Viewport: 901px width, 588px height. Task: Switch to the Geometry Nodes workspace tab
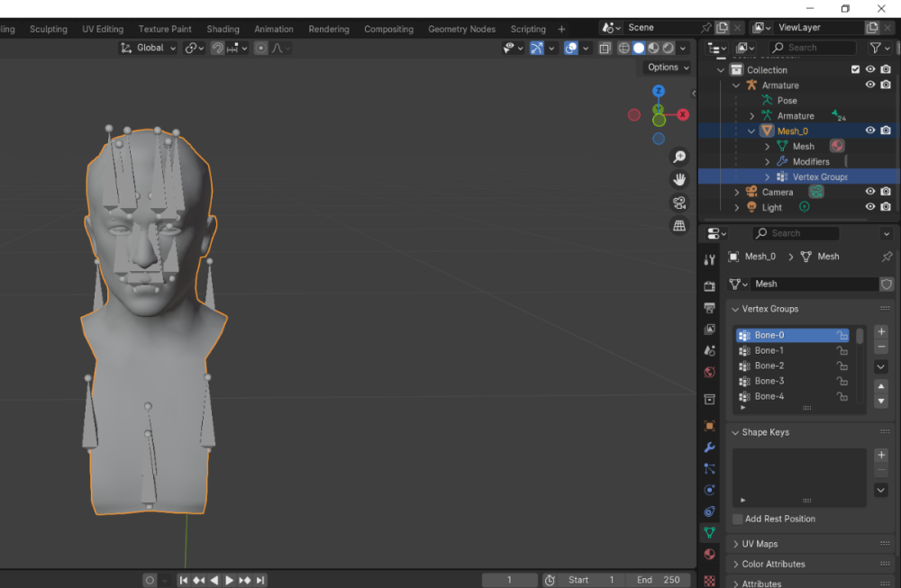[462, 29]
